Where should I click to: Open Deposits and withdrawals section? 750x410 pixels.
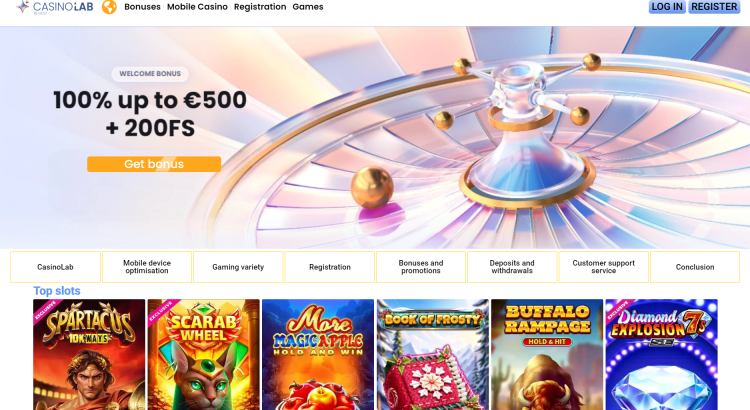coord(512,267)
